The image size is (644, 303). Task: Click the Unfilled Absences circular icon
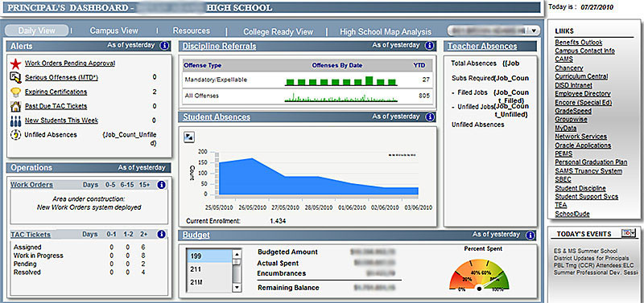pos(15,135)
